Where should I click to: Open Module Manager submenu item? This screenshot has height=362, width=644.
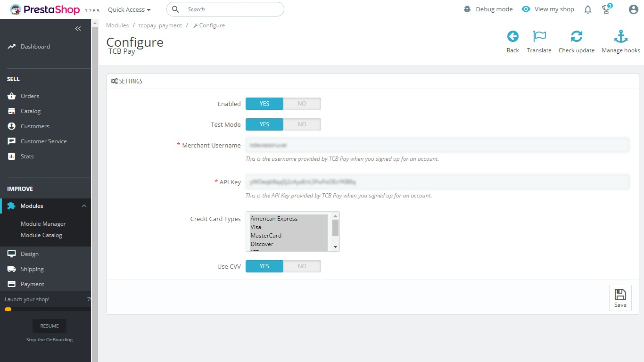pyautogui.click(x=43, y=224)
